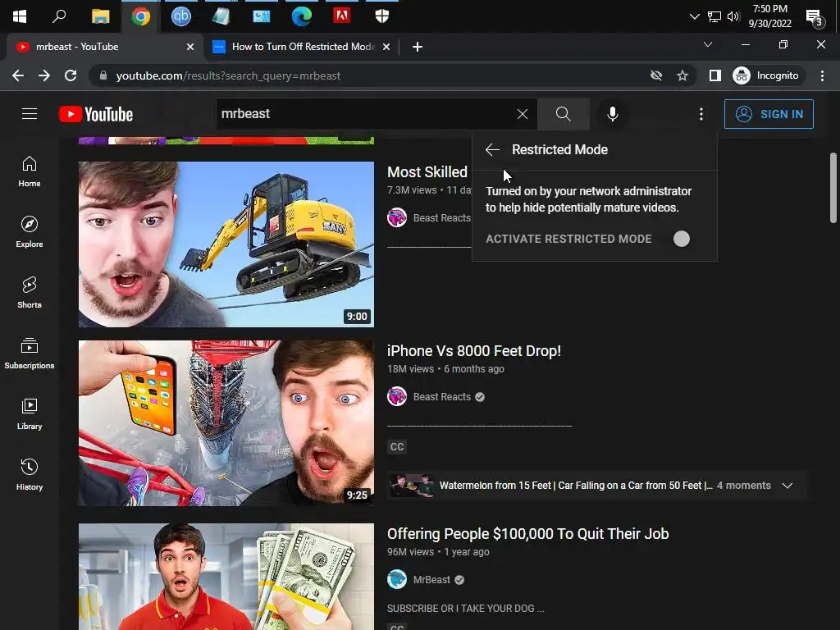The width and height of the screenshot is (840, 630).
Task: Go back from the Restricted Mode panel
Action: [492, 150]
